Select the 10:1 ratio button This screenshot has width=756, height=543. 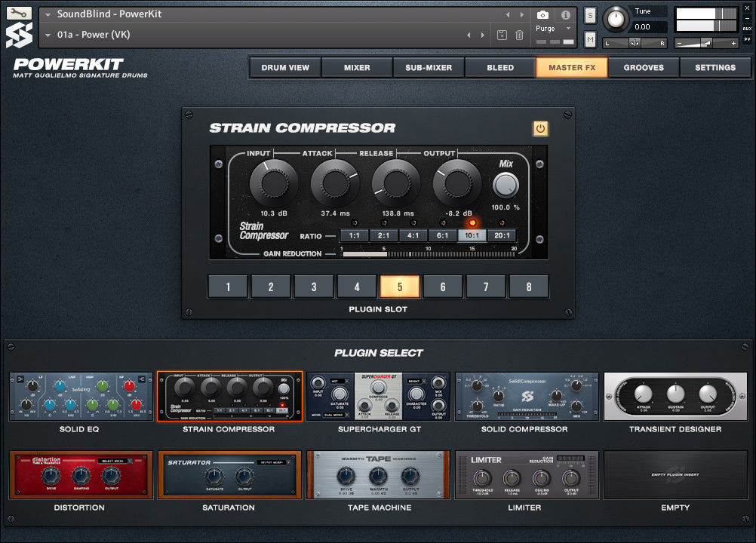[x=472, y=235]
